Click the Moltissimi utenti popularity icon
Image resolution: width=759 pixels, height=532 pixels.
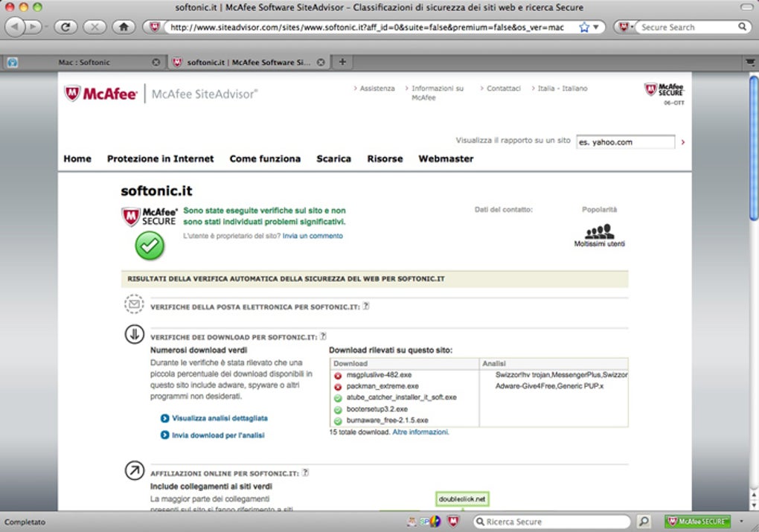point(599,231)
